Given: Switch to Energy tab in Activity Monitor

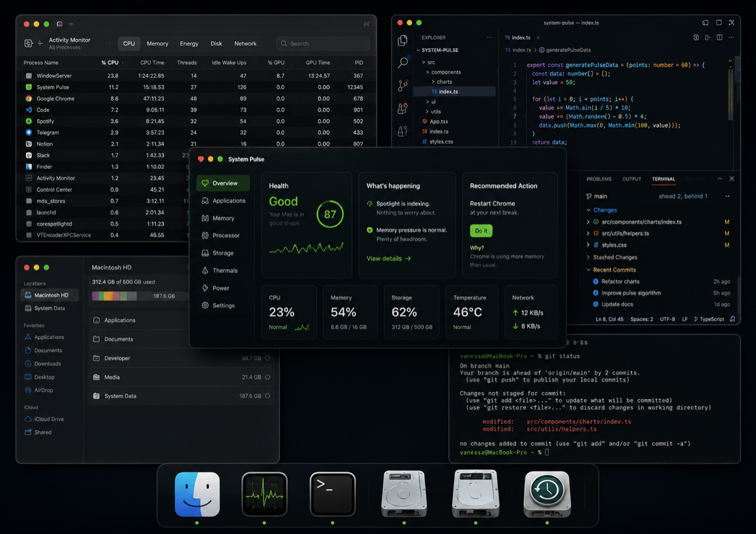Looking at the screenshot, I should 189,44.
